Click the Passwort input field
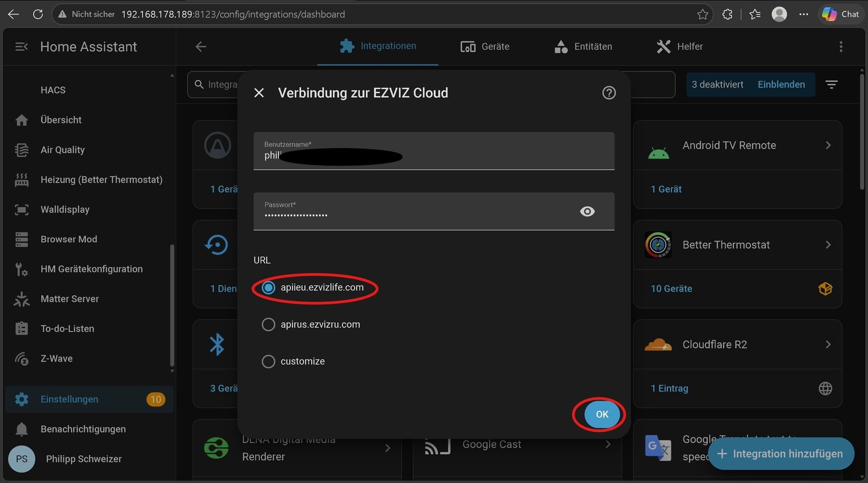The height and width of the screenshot is (483, 868). (x=434, y=211)
